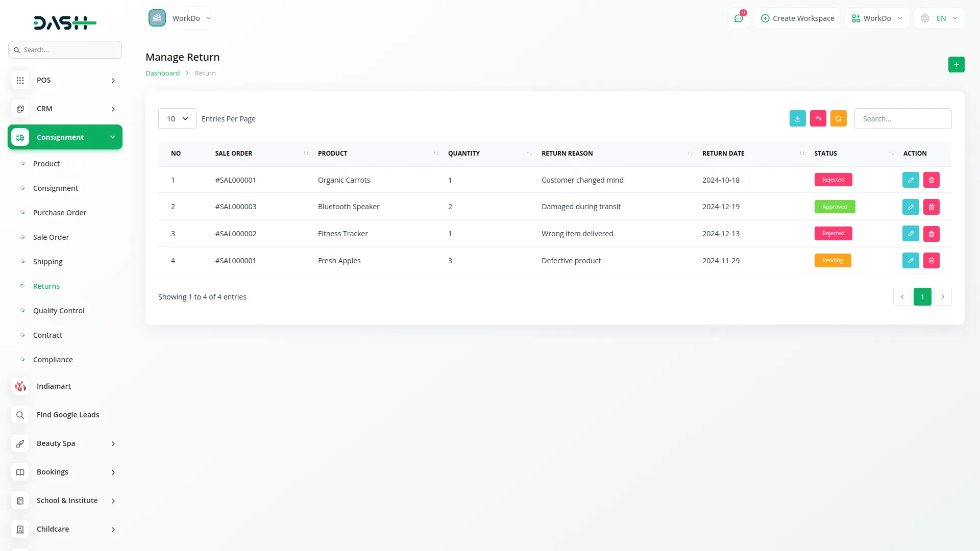Click the red reset undo icon
Image resolution: width=980 pixels, height=551 pixels.
click(x=818, y=118)
